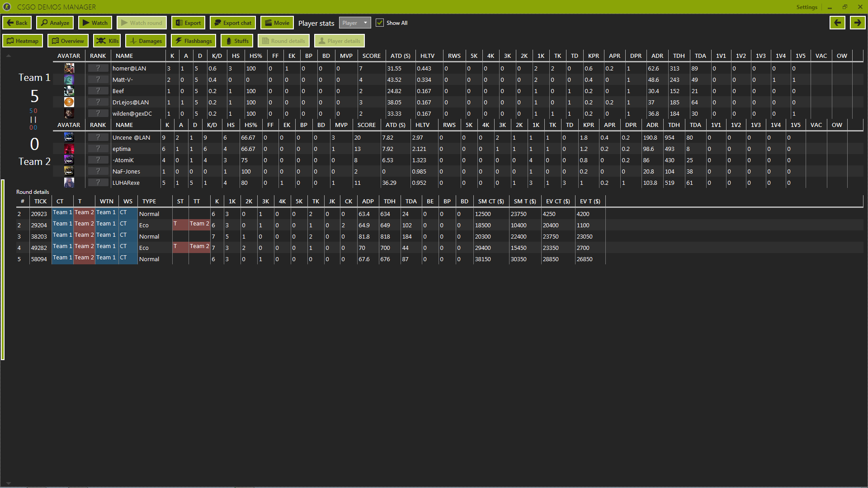The height and width of the screenshot is (488, 868).
Task: Select homer@LAN player avatar
Action: pos(69,68)
